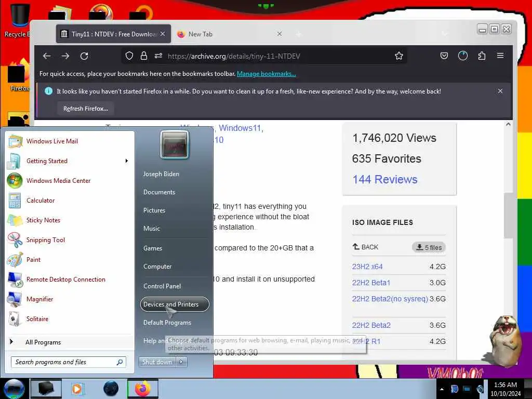Image resolution: width=532 pixels, height=399 pixels.
Task: Click the user account picture
Action: (x=175, y=145)
